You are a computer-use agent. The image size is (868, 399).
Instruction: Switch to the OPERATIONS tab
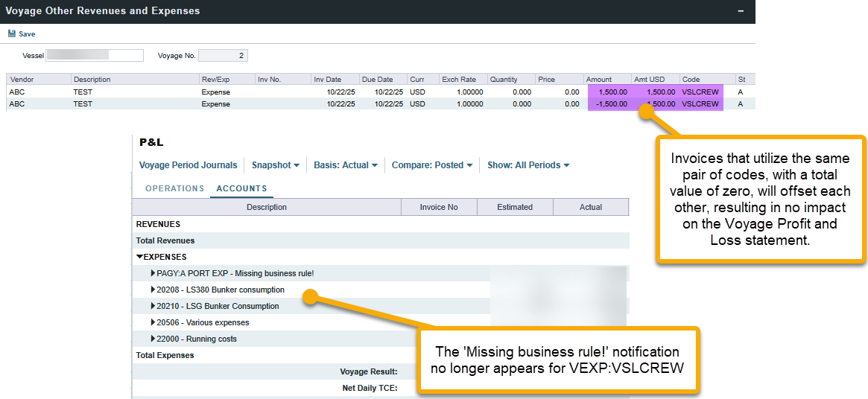[174, 188]
